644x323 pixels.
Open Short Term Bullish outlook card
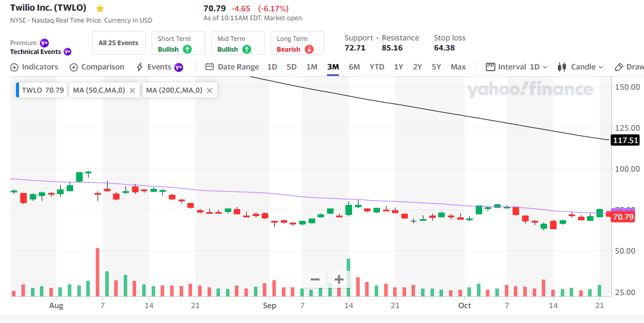click(x=178, y=43)
